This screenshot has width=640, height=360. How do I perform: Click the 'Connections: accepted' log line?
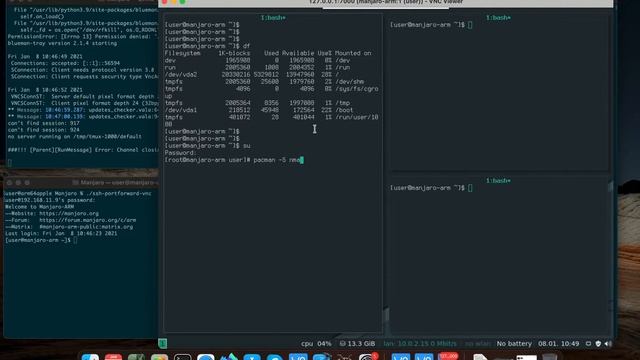click(x=65, y=63)
